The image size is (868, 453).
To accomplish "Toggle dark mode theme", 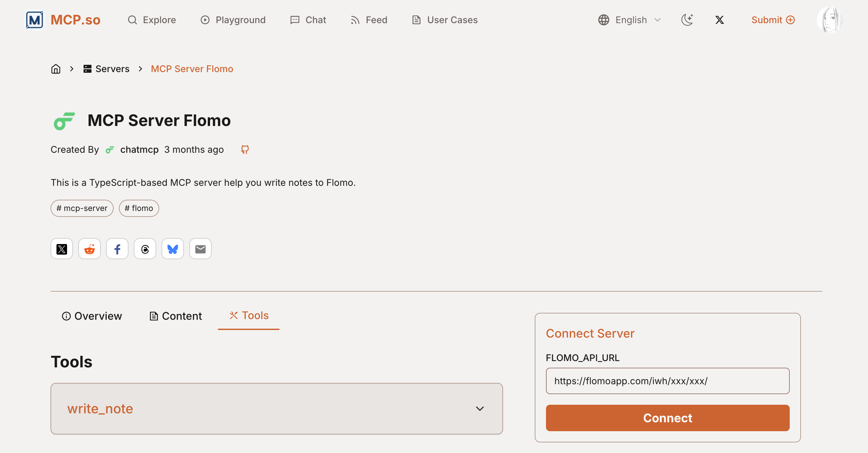I will 687,20.
